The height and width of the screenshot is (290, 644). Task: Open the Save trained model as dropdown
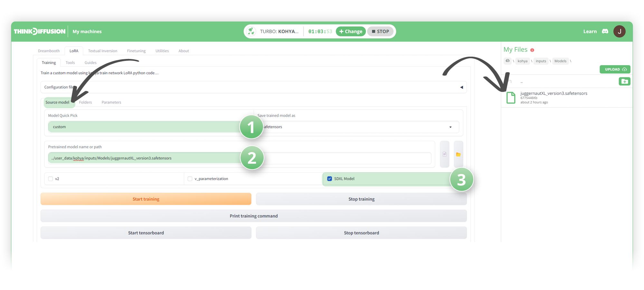click(450, 127)
